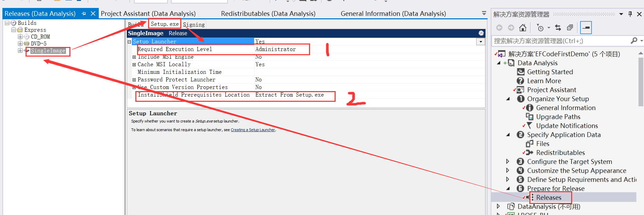
Task: Click the Express package icon in tree
Action: 20,30
